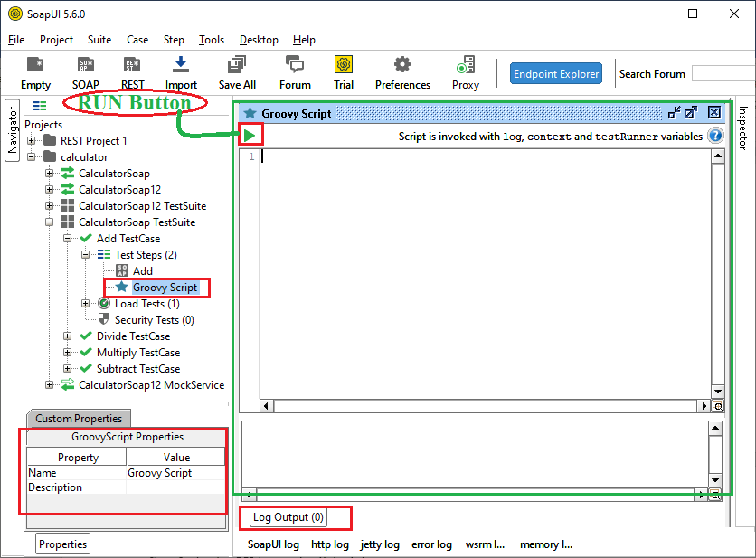
Task: Open the Navigator side tab
Action: (x=12, y=130)
